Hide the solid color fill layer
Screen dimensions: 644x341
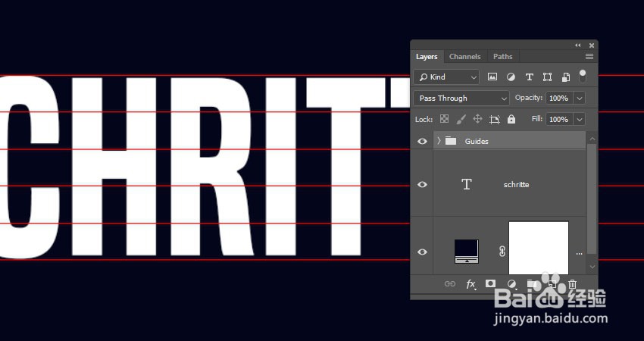click(422, 252)
